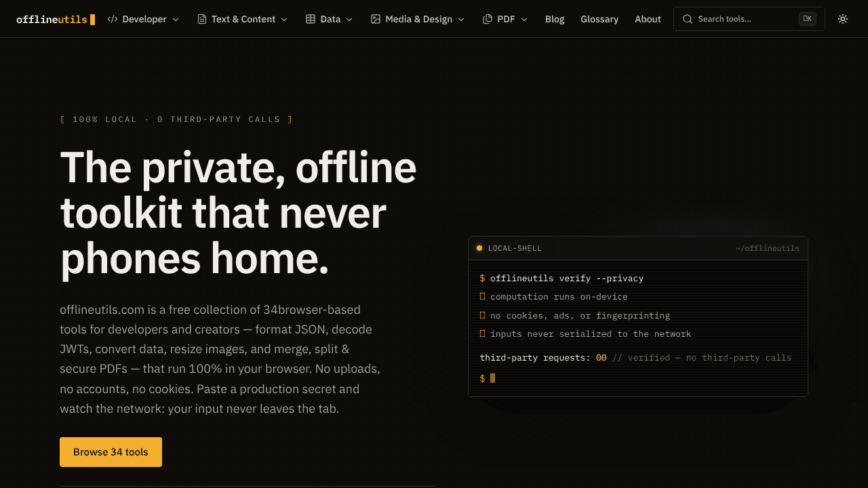Click the Browse 34 tools button
Viewport: 868px width, 488px height.
point(111,452)
